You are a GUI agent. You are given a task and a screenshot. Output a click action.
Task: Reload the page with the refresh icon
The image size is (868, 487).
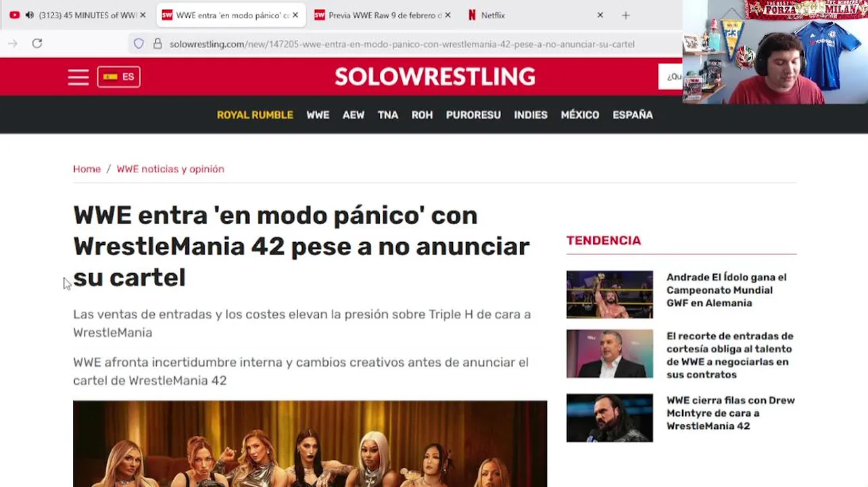pyautogui.click(x=37, y=43)
